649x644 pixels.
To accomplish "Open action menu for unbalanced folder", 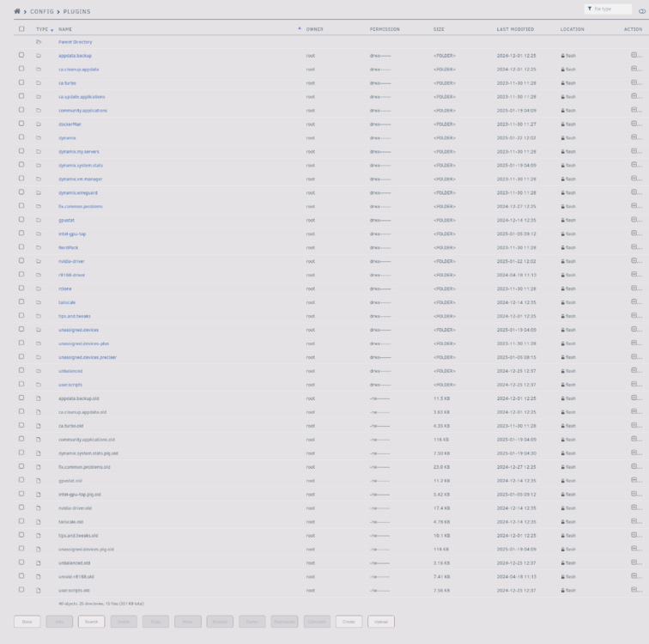I will tap(636, 371).
